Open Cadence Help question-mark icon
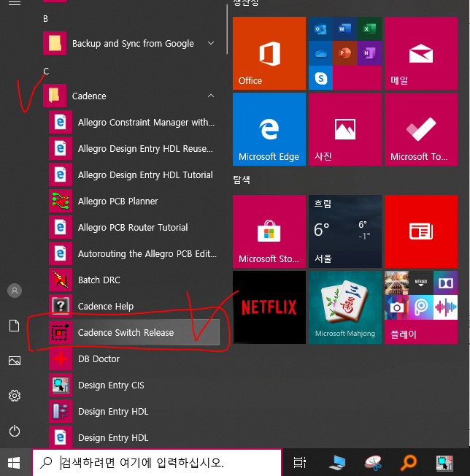470x476 pixels. point(61,306)
